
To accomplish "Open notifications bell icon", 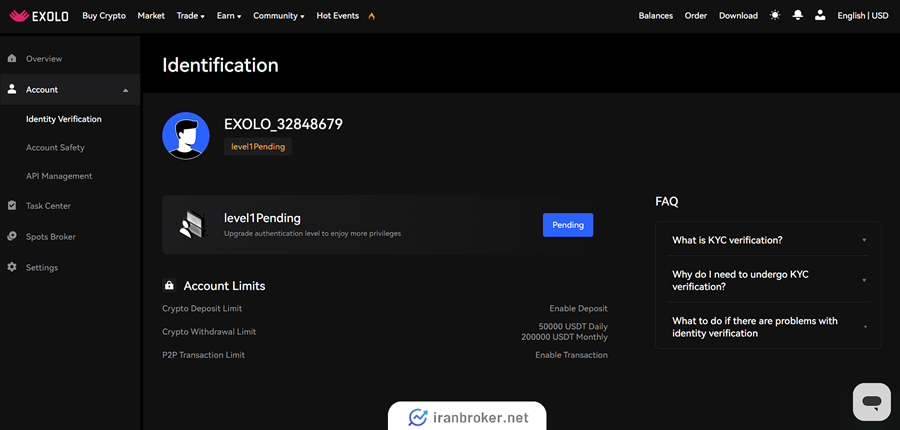I will (797, 16).
